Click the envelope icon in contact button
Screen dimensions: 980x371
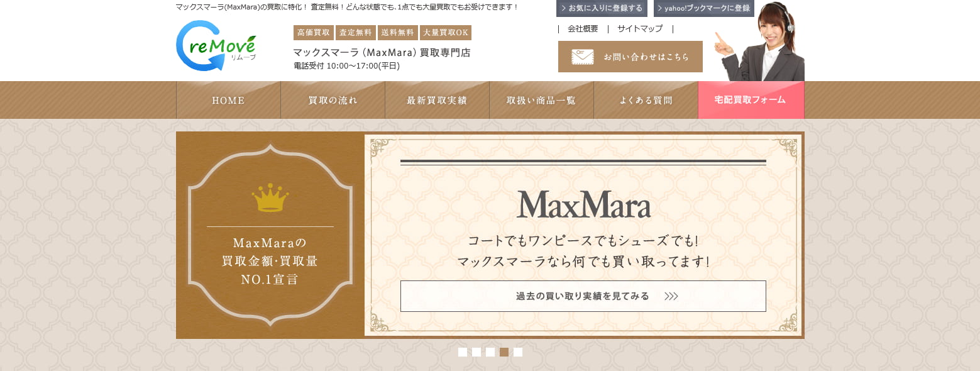tap(582, 57)
